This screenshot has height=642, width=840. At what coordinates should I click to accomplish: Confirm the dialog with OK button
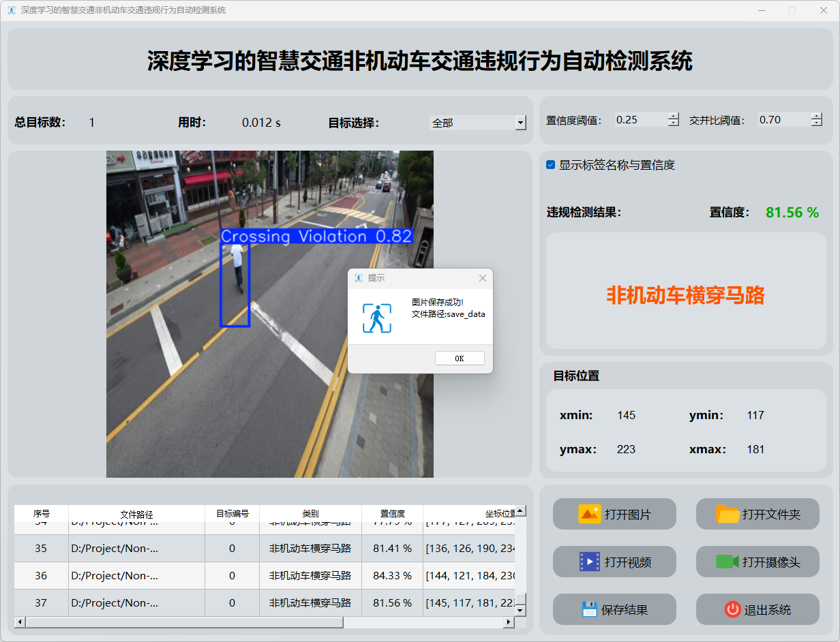point(460,358)
